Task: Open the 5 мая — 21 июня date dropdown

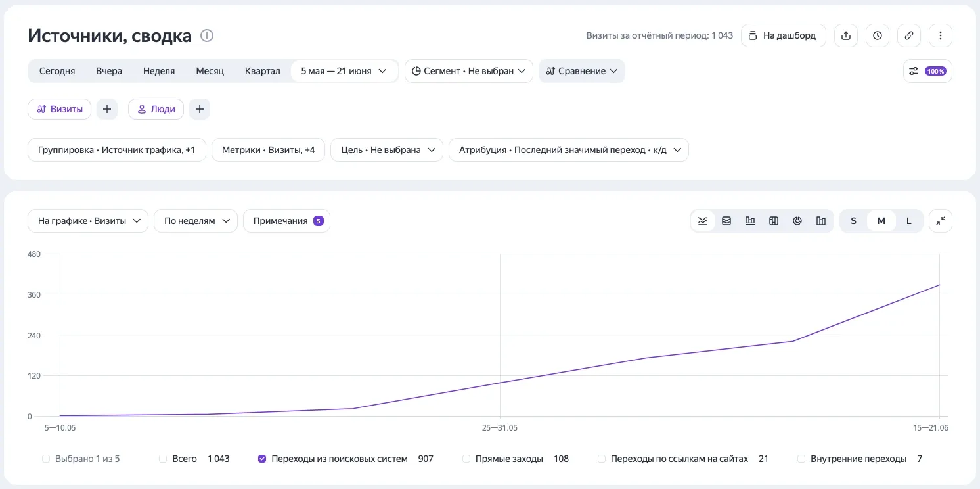Action: tap(344, 71)
